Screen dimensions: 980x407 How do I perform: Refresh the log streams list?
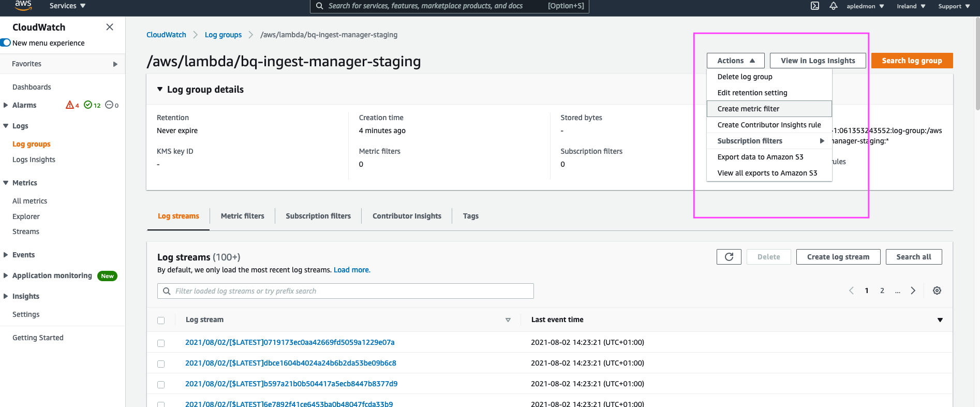pyautogui.click(x=729, y=257)
